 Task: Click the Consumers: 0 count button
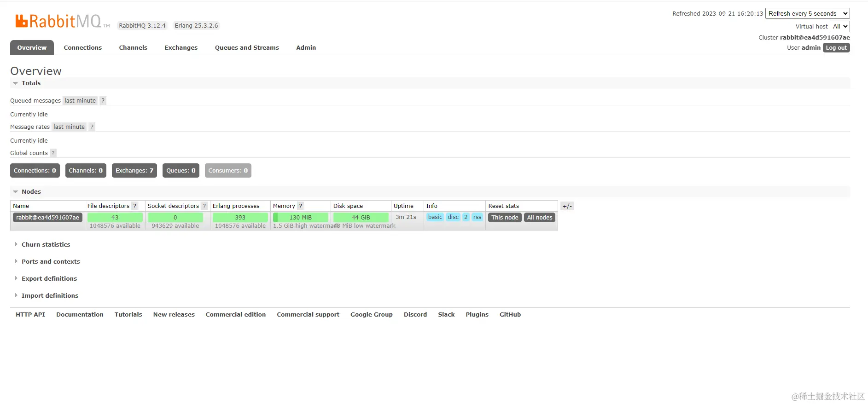(x=228, y=171)
